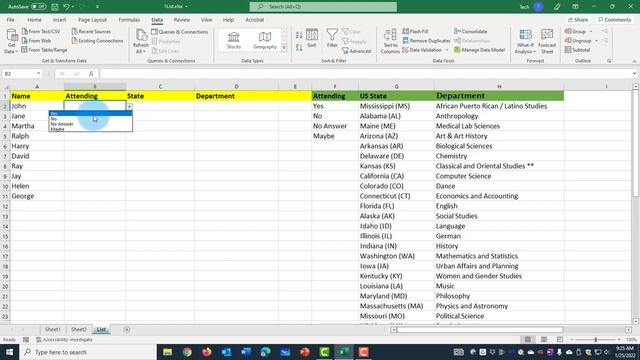This screenshot has height=360, width=640.
Task: Click the horizontal scrollbar
Action: point(479,329)
